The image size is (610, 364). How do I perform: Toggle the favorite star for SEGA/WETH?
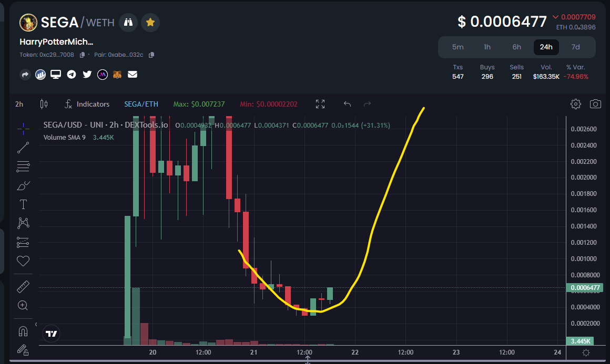coord(150,23)
